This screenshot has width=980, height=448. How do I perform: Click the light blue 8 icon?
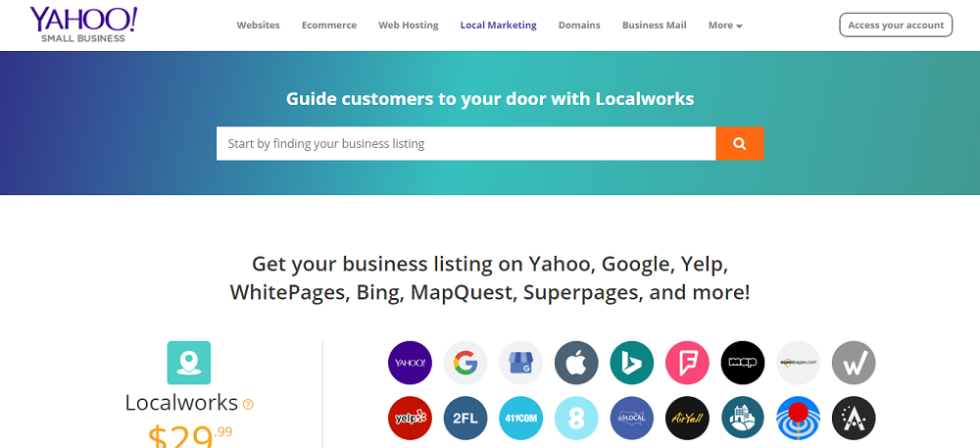pyautogui.click(x=576, y=418)
